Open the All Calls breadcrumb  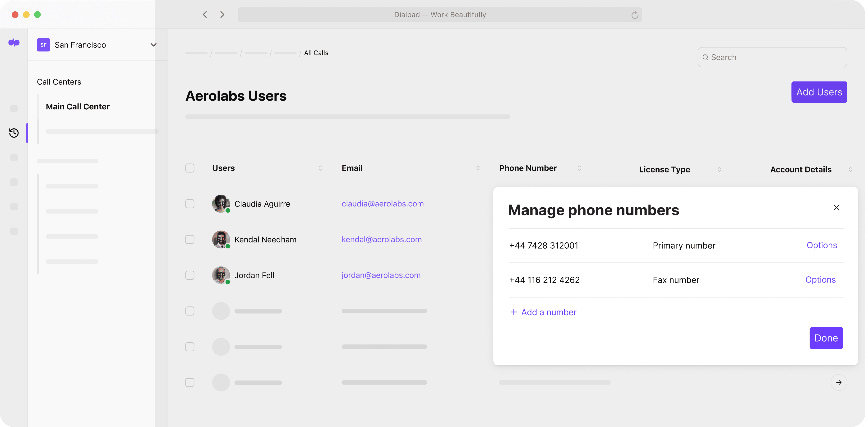pyautogui.click(x=316, y=53)
